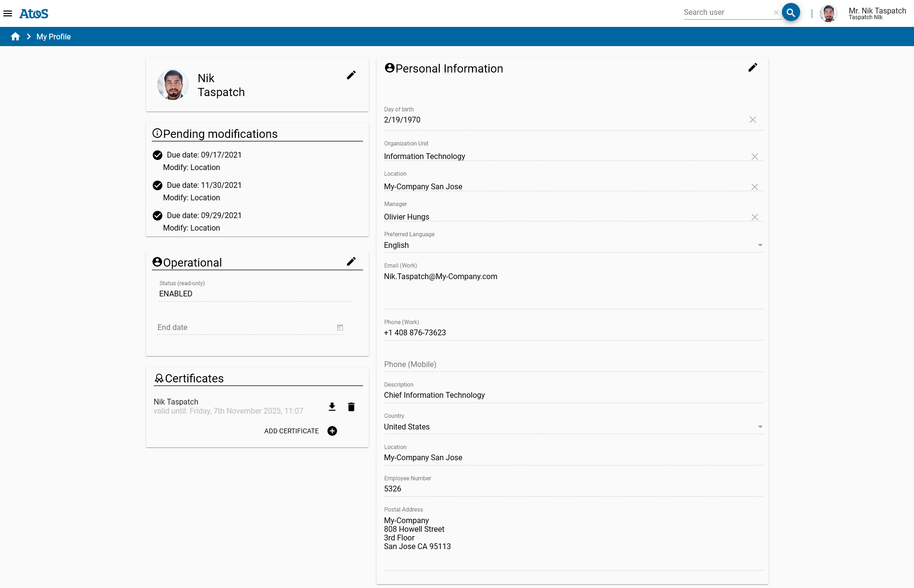Download the Nik Taspatch certificate
Screen dimensions: 914x588
(x=332, y=407)
